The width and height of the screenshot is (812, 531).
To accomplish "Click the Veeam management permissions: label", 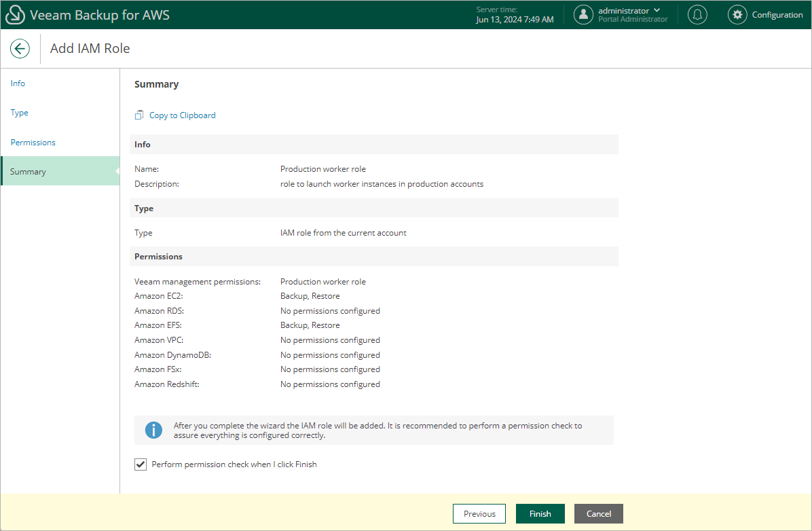I will point(198,282).
